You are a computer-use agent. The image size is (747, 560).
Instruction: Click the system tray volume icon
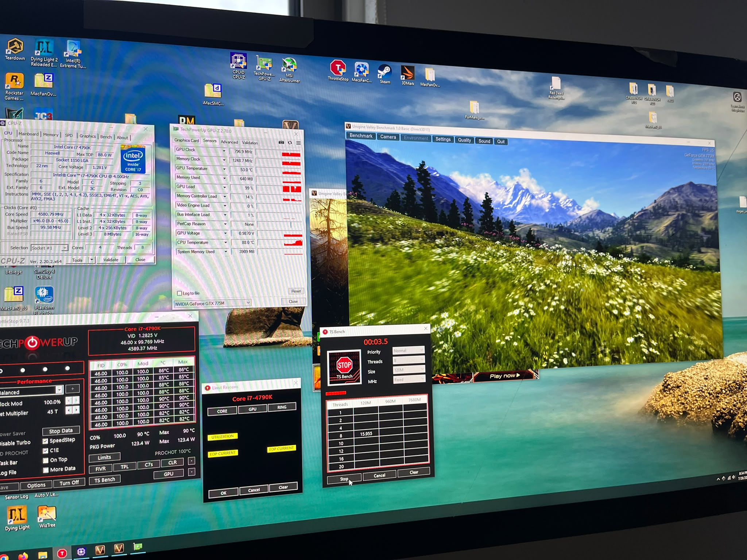(x=734, y=478)
